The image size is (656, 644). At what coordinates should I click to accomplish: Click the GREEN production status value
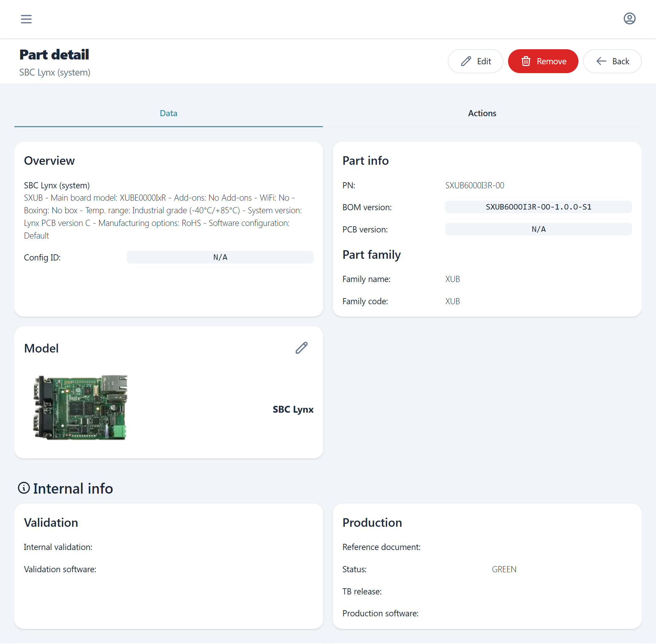click(x=504, y=569)
